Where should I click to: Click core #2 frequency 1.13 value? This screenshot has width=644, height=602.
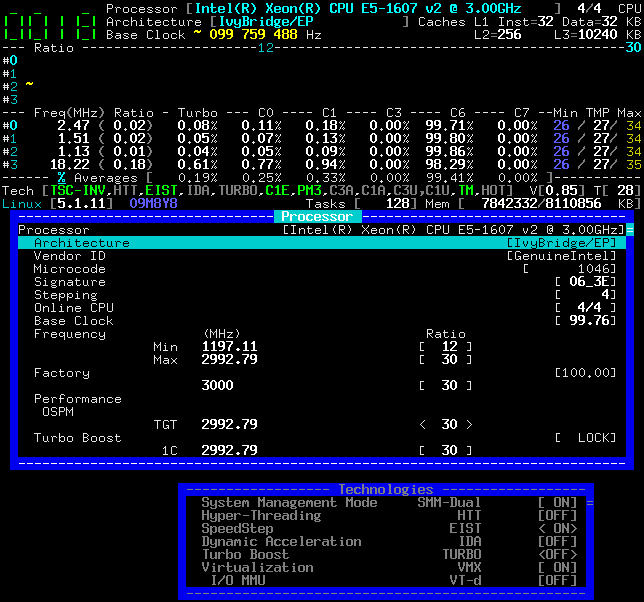pyautogui.click(x=74, y=152)
